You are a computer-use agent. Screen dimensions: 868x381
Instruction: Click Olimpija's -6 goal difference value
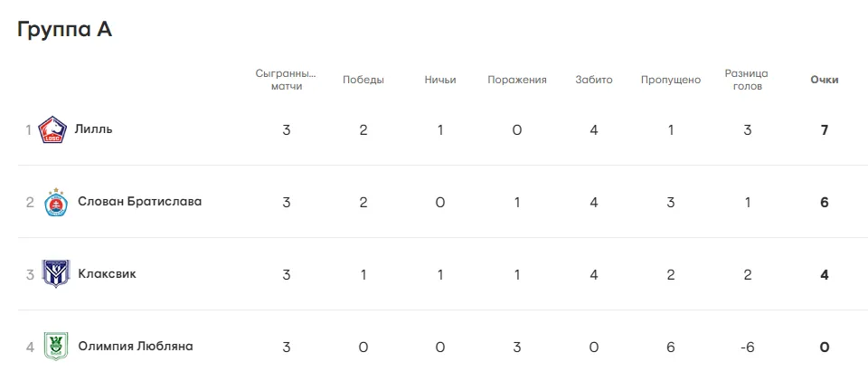tap(747, 347)
